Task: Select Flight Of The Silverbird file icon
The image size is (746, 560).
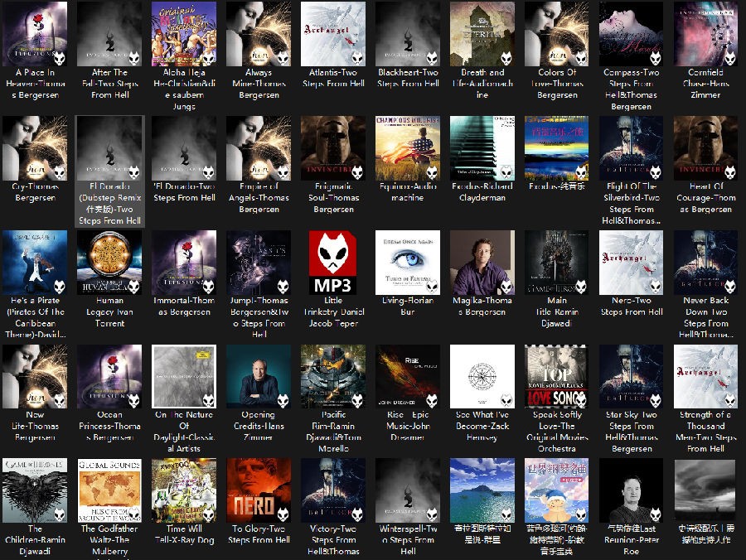Action: pyautogui.click(x=632, y=148)
